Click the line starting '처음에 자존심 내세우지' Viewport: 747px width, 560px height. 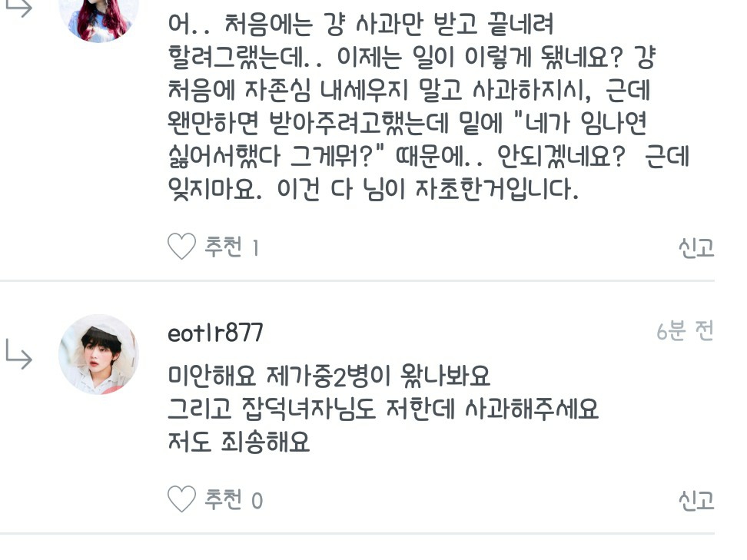[x=409, y=91]
